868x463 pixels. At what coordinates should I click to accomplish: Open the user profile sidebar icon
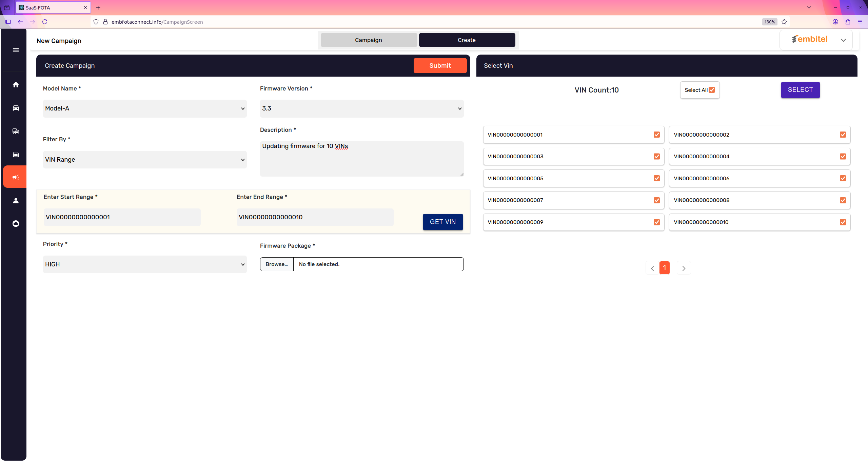point(16,201)
